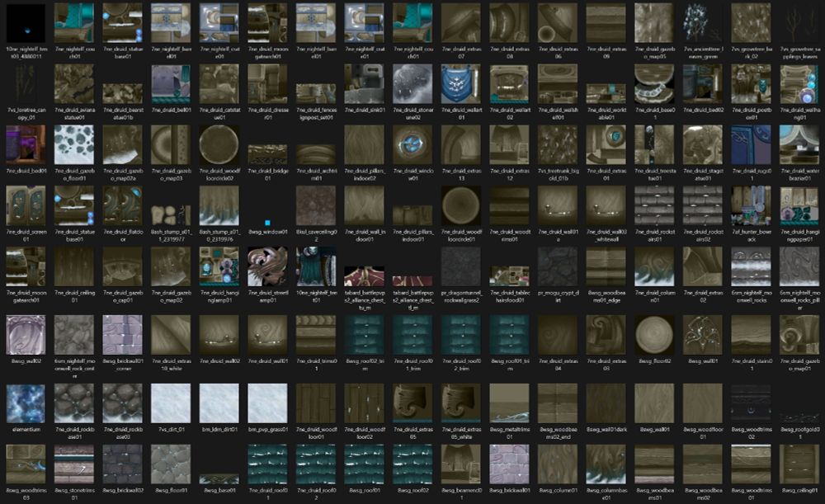Select the pr_dragontunnel_rockwallgrass2 texture

(461, 267)
